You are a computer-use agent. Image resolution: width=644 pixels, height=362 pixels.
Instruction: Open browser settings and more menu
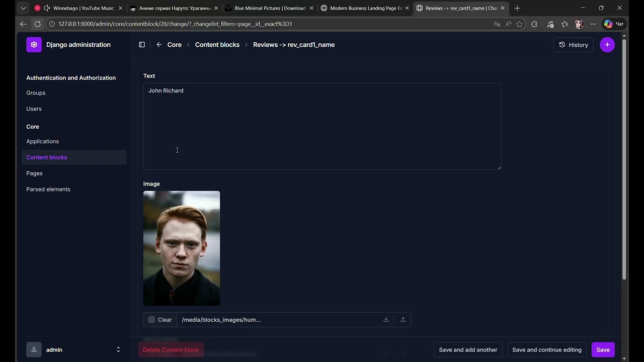[593, 24]
